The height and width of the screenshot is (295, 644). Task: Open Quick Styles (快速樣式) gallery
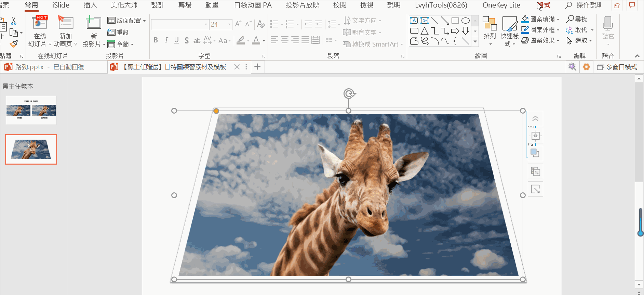510,31
